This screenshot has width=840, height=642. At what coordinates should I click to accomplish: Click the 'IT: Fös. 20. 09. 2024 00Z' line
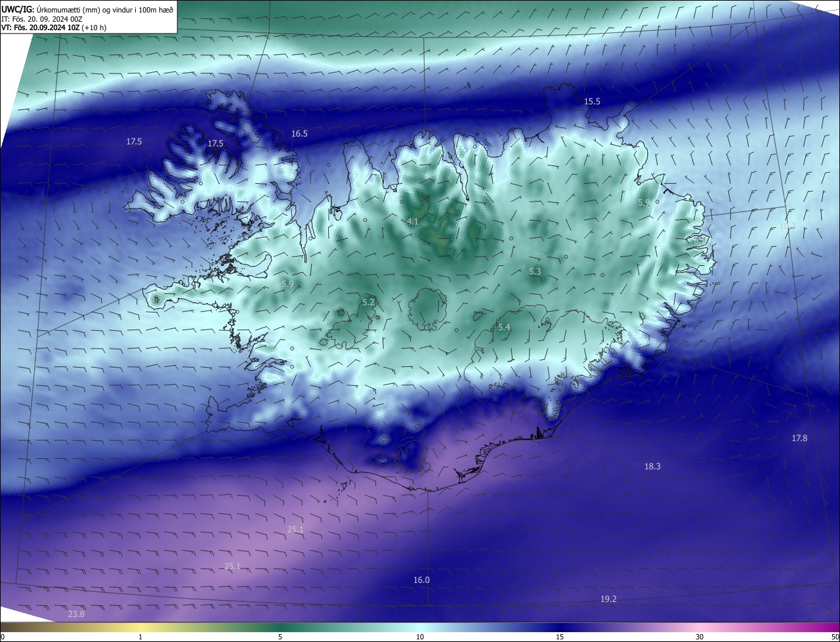click(41, 19)
